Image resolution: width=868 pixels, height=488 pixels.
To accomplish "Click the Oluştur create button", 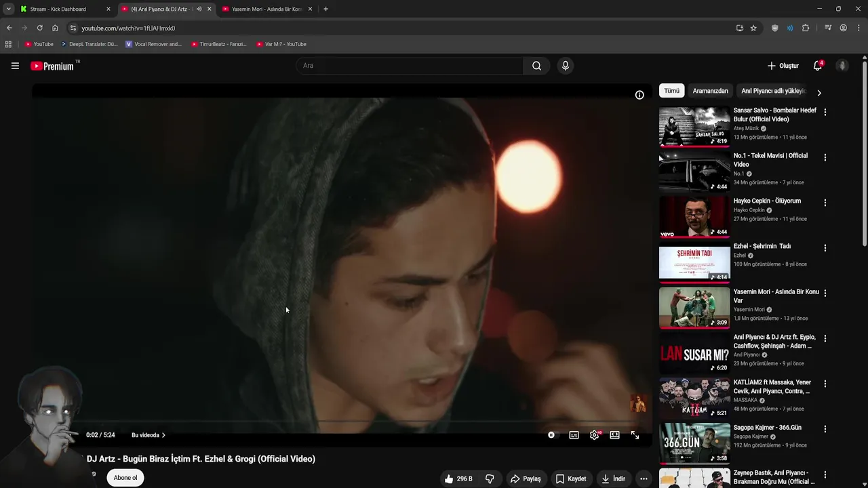I will pyautogui.click(x=783, y=66).
